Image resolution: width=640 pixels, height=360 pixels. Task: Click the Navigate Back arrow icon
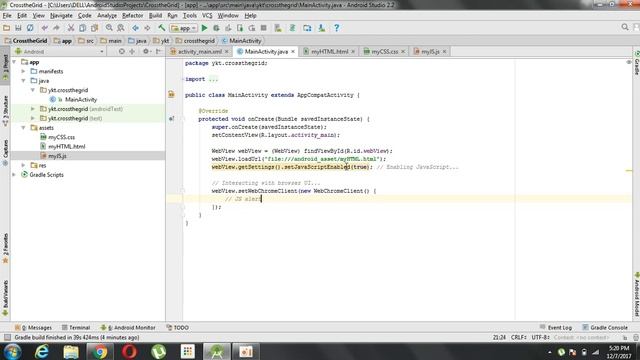point(135,28)
